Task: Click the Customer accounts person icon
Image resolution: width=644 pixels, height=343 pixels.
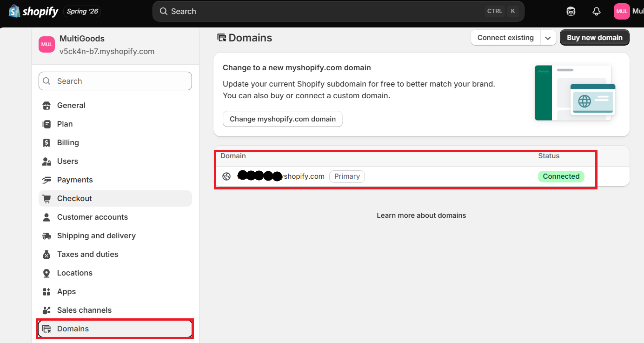Action: click(46, 217)
